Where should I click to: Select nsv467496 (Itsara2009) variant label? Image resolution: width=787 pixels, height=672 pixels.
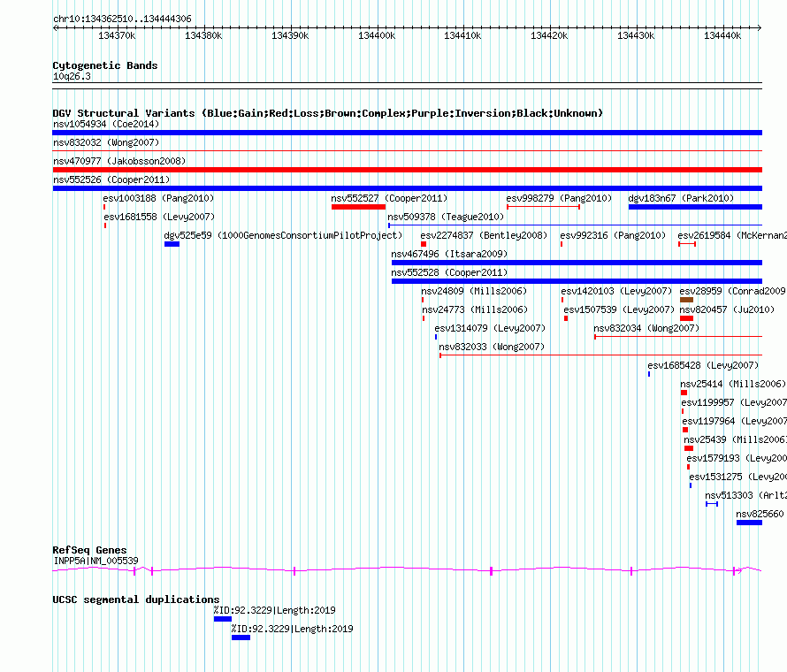coord(449,254)
